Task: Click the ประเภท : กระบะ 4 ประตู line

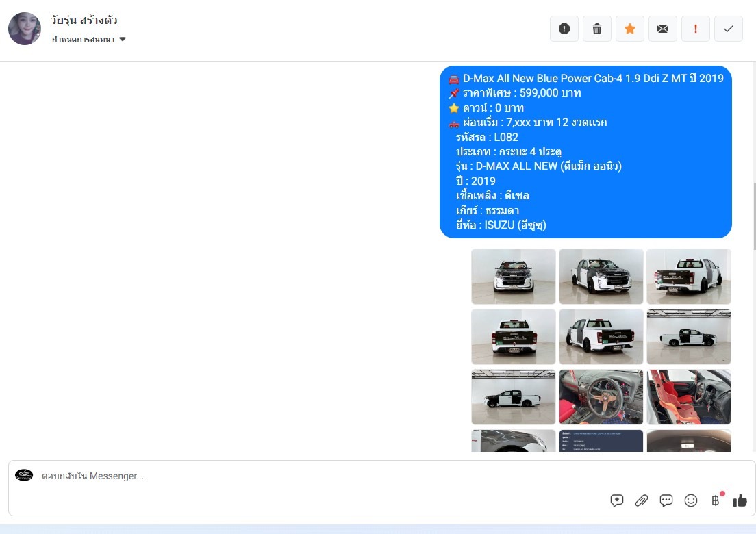Action: 509,152
